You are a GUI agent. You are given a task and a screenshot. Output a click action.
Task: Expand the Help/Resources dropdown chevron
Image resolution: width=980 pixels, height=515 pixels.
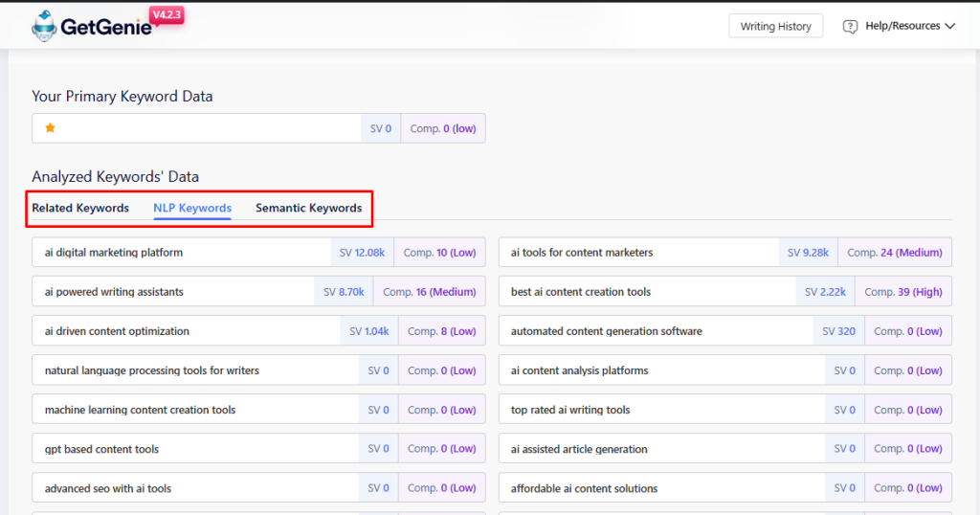point(950,27)
